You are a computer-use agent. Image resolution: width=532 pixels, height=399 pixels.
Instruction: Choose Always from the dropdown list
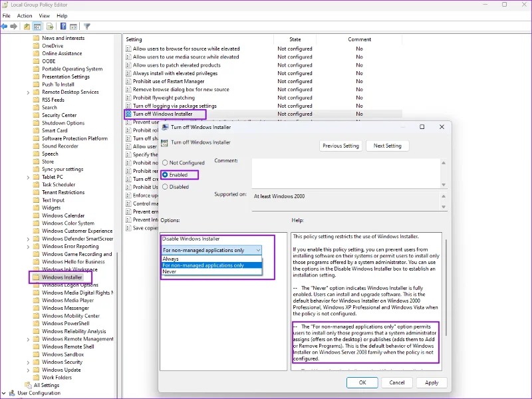point(211,259)
